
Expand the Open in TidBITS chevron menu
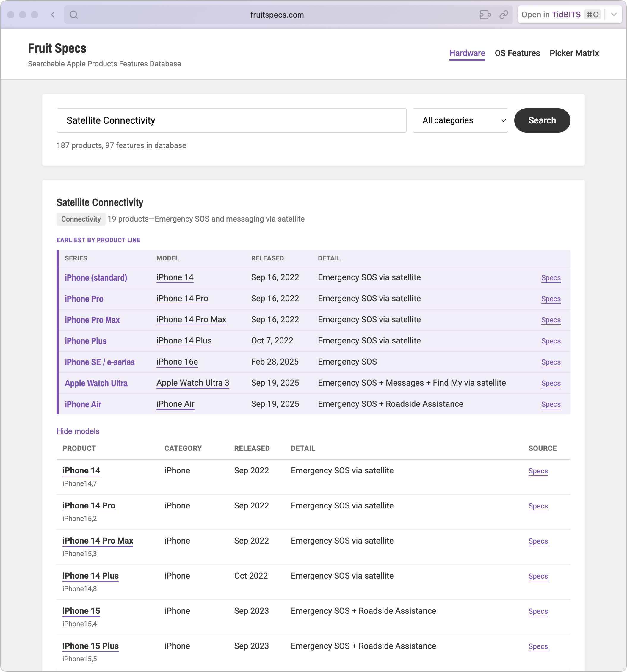[614, 15]
